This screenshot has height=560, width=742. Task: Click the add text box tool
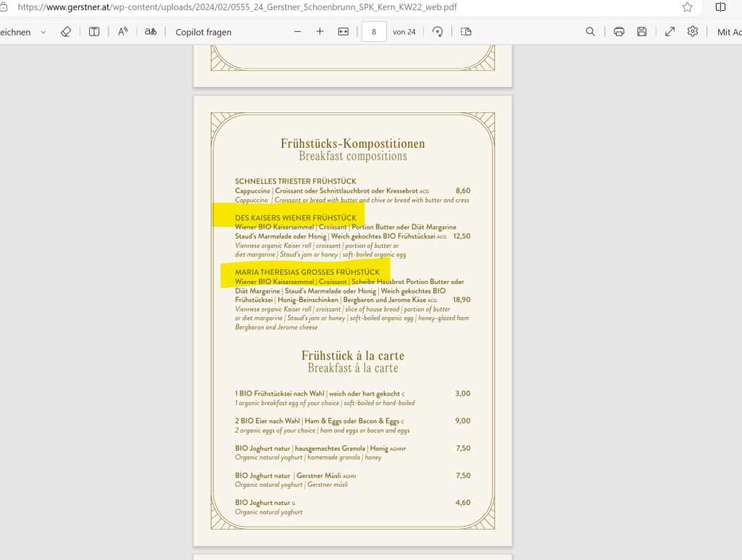pos(94,32)
